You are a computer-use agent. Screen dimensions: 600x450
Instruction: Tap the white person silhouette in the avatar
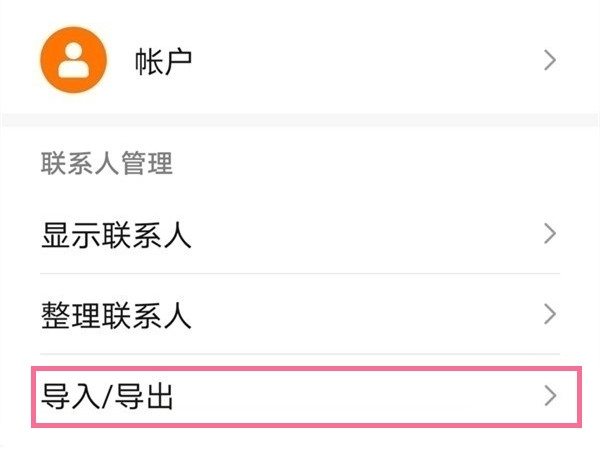point(72,60)
